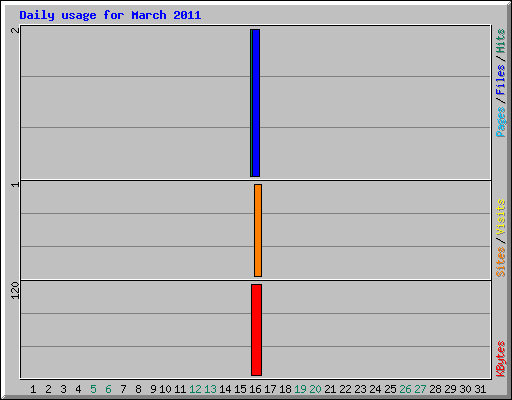The width and height of the screenshot is (512, 400).
Task: Click day '3' on the x-axis
Action: [x=63, y=389]
